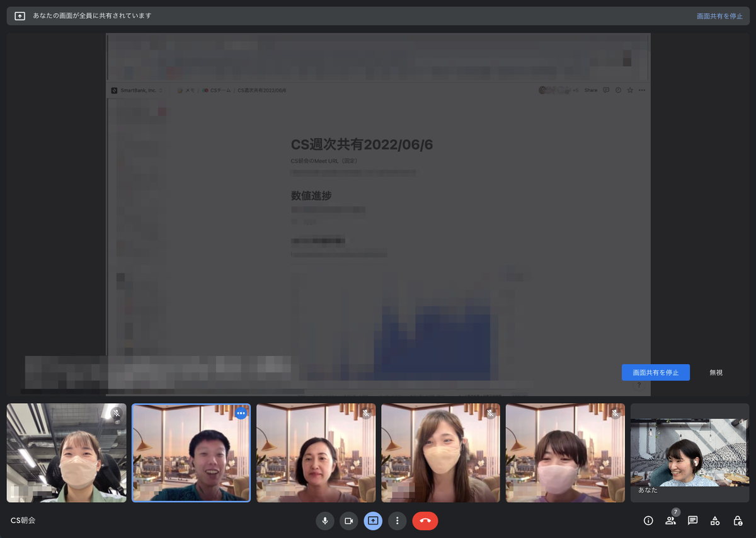Click the 画面共有を停止 link in top banner
Viewport: 756px width, 538px height.
coord(719,16)
